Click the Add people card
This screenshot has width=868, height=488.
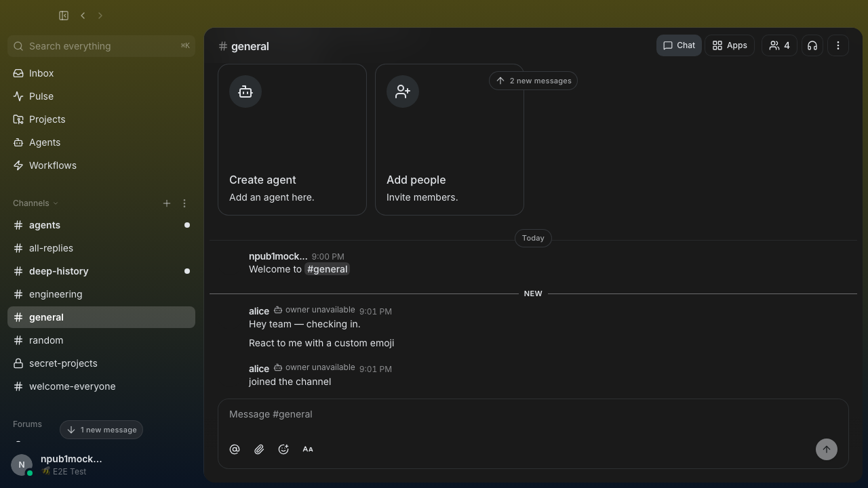pyautogui.click(x=450, y=140)
